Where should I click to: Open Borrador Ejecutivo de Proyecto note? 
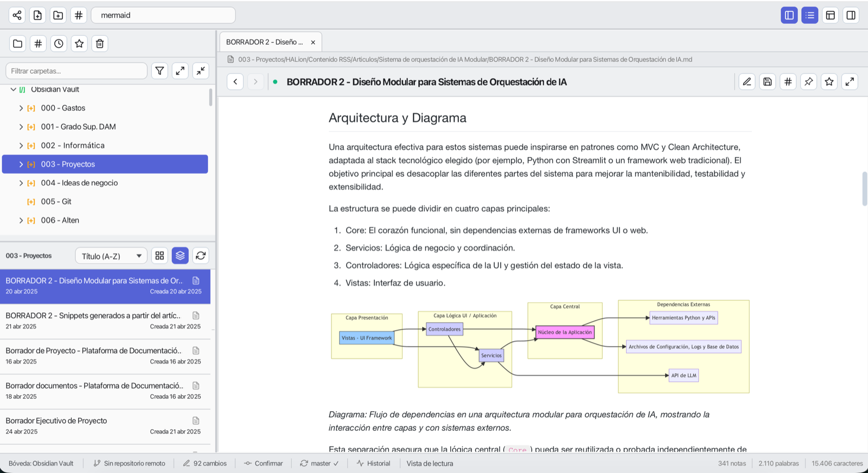(105, 426)
